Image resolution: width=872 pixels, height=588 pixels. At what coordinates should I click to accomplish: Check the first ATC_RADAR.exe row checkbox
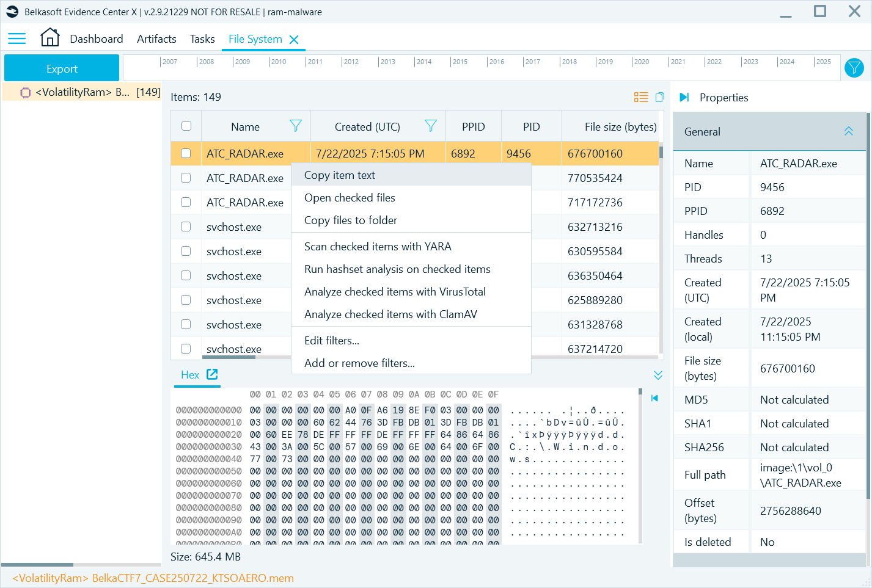pyautogui.click(x=186, y=153)
